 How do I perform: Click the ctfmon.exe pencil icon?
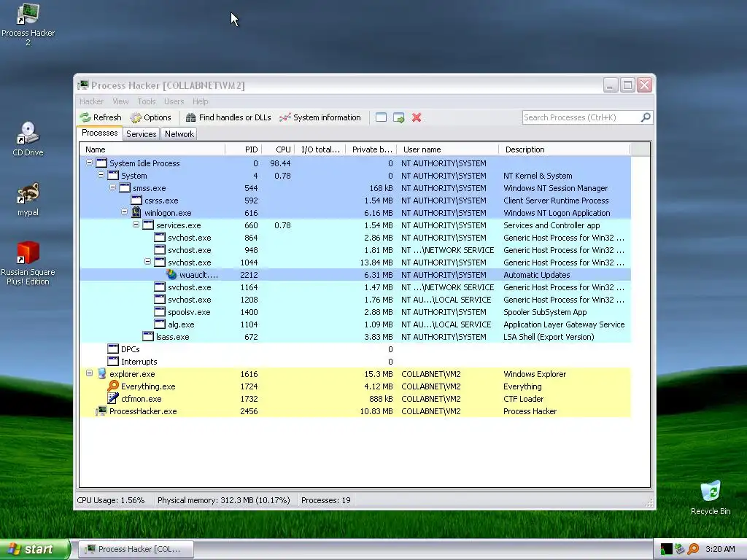113,398
